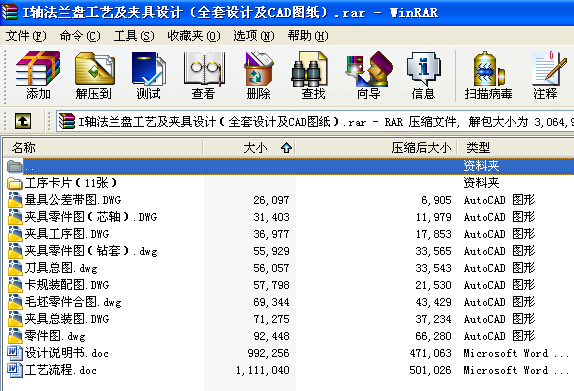The width and height of the screenshot is (574, 391).
Task: Show archive 信息 (Info) icon
Action: point(424,68)
